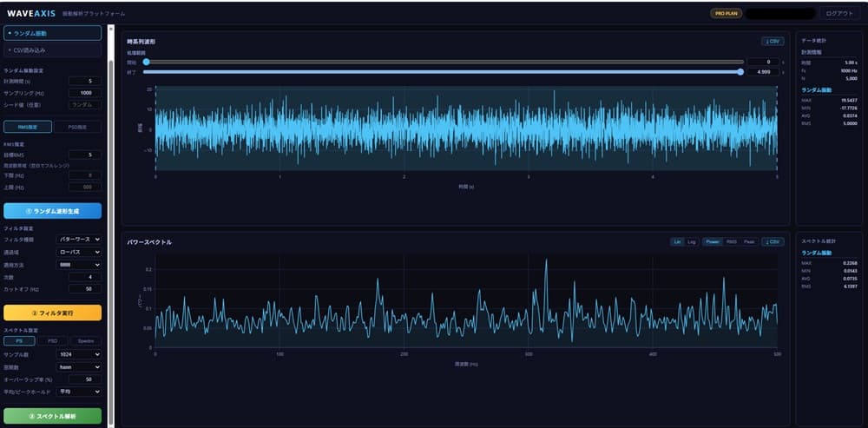Select Lin scale for the spectrum plot
The width and height of the screenshot is (868, 428).
pos(677,242)
